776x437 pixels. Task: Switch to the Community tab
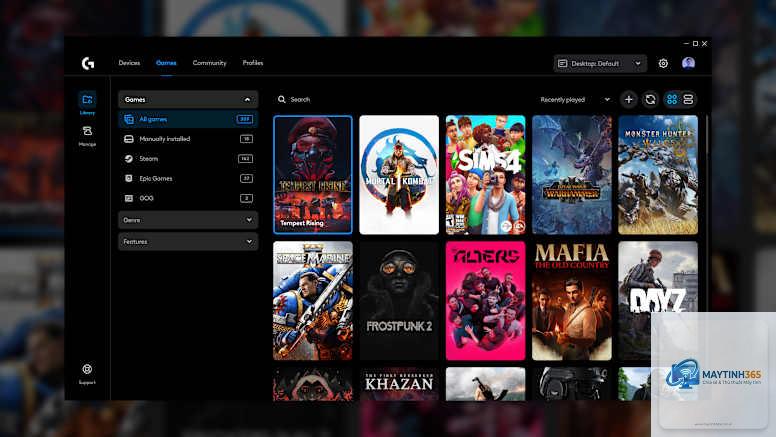coord(209,63)
